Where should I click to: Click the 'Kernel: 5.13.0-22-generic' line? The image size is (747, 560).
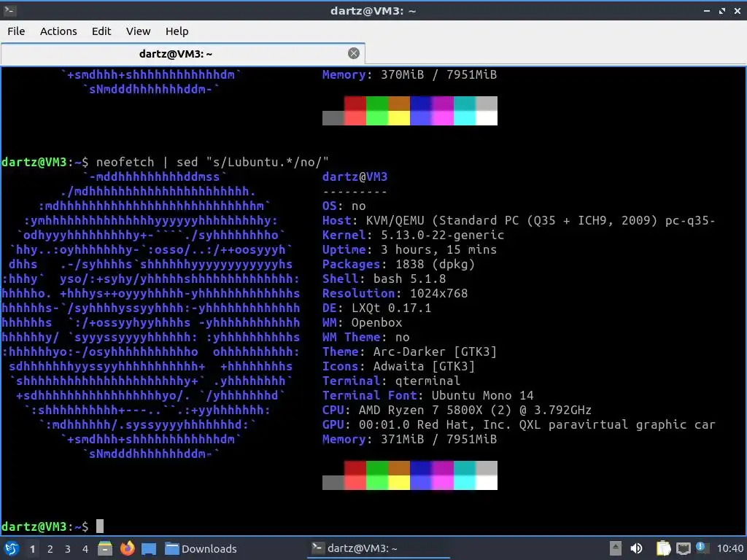pos(413,235)
